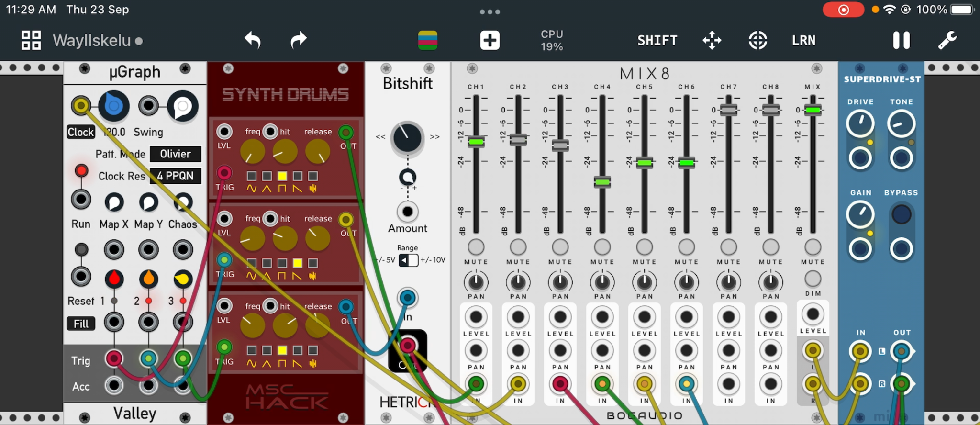Click the Superdrive DRIVE knob
The width and height of the screenshot is (980, 425).
click(860, 123)
